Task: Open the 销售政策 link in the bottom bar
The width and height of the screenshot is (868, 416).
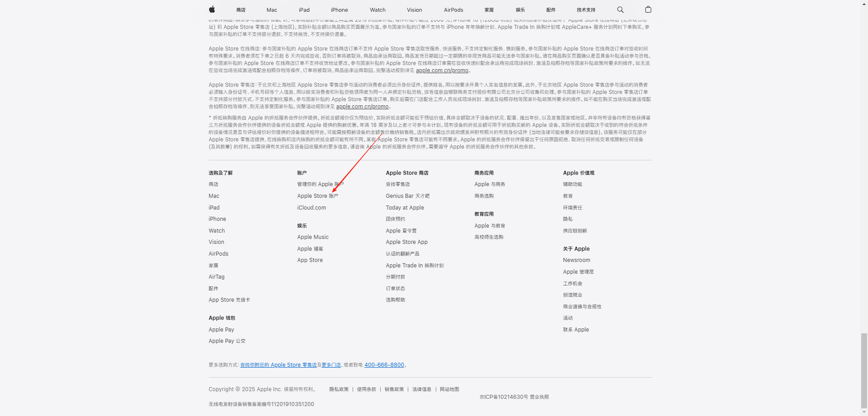Action: (x=394, y=389)
